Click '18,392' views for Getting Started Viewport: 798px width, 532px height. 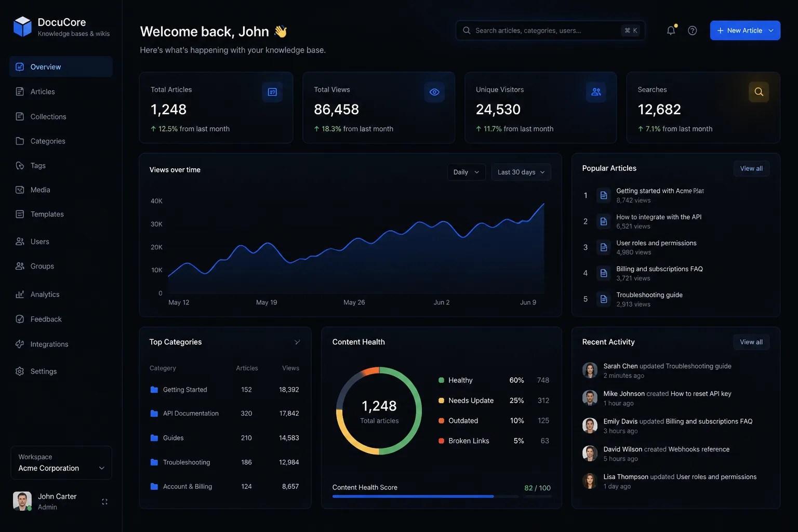pos(289,390)
